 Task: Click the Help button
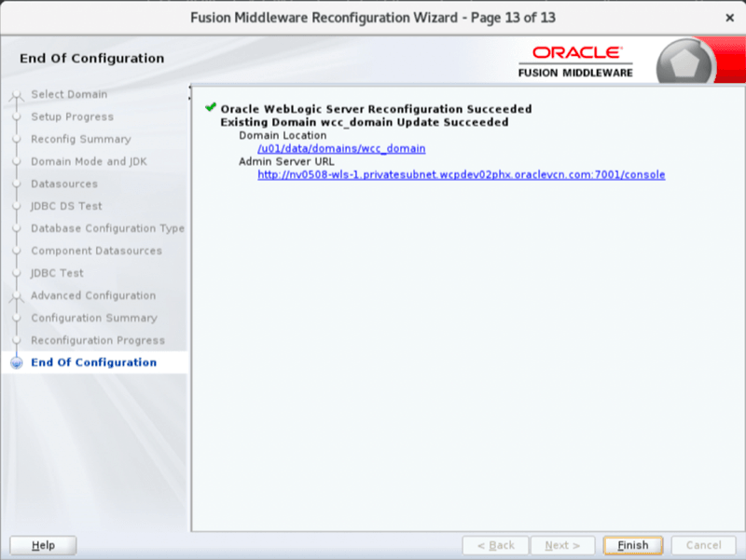click(43, 545)
